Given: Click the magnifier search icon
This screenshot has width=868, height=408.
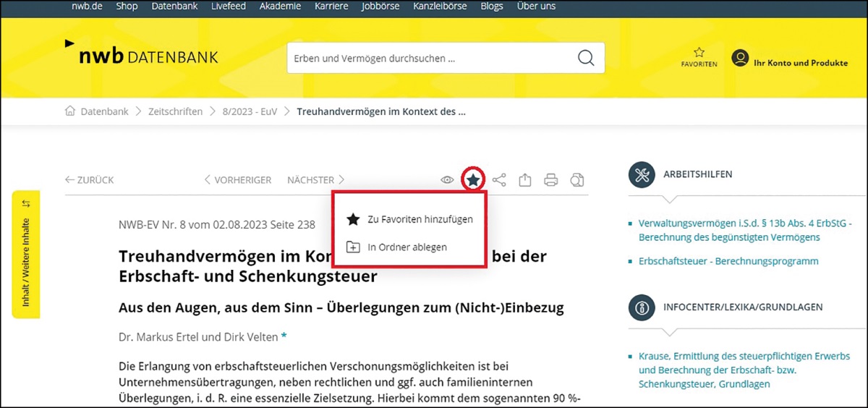Looking at the screenshot, I should (x=585, y=59).
